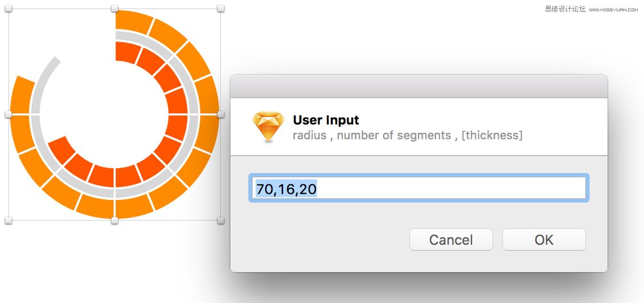644x303 pixels.
Task: Cancel the User Input dialog
Action: click(x=451, y=240)
